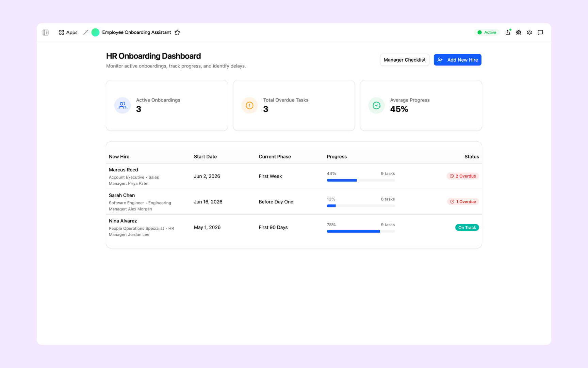Screen dimensions: 588x368
Task: Click the Active Onboardings label
Action: tap(158, 100)
